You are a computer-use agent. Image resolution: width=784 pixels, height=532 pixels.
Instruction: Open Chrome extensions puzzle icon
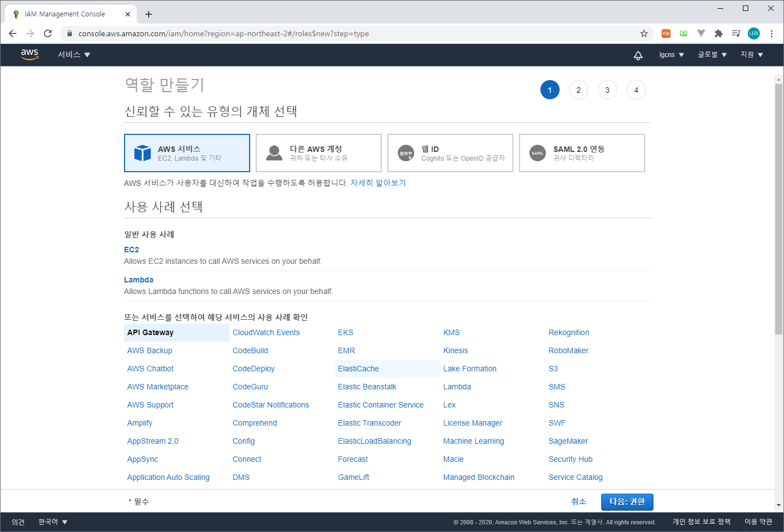(x=719, y=33)
